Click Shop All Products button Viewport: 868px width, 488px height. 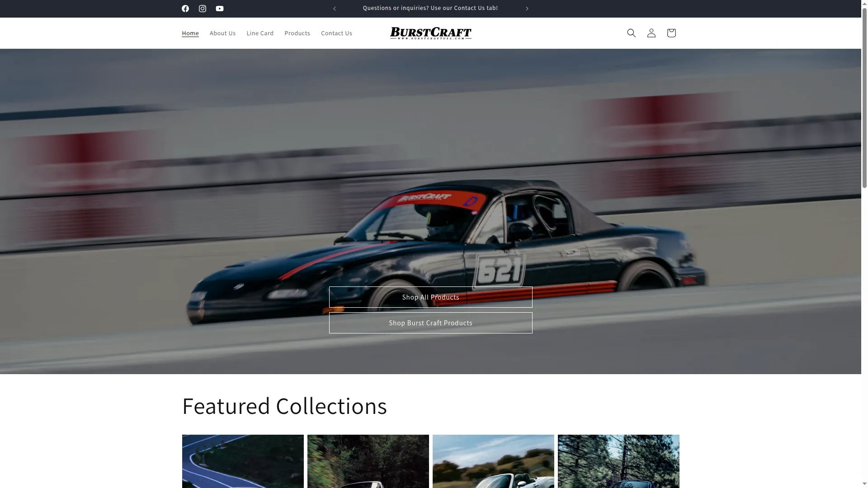(x=431, y=297)
